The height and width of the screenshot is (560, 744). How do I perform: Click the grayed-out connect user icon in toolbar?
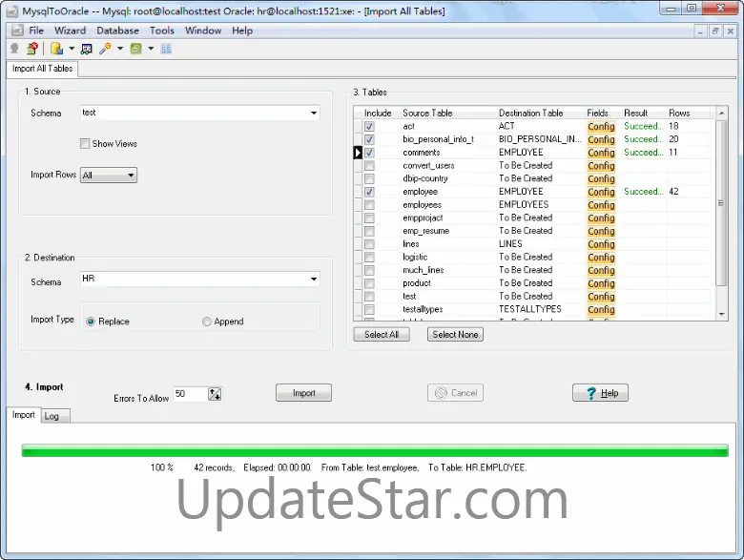pos(14,49)
